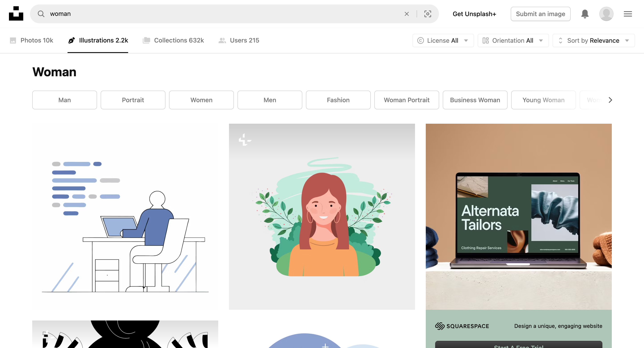644x348 pixels.
Task: Choose the Women tag
Action: tap(201, 100)
